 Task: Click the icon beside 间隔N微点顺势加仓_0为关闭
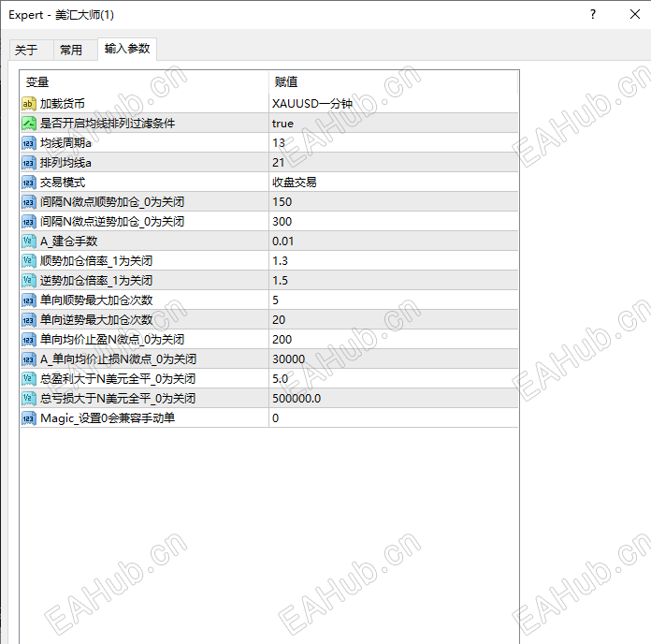[29, 202]
